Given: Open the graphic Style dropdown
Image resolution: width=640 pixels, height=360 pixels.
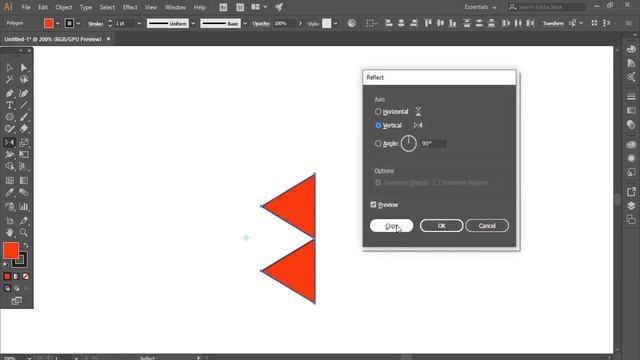Looking at the screenshot, I should pos(336,23).
